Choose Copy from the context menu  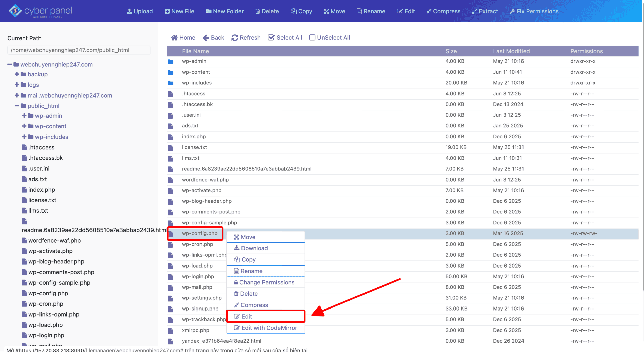[x=266, y=260]
